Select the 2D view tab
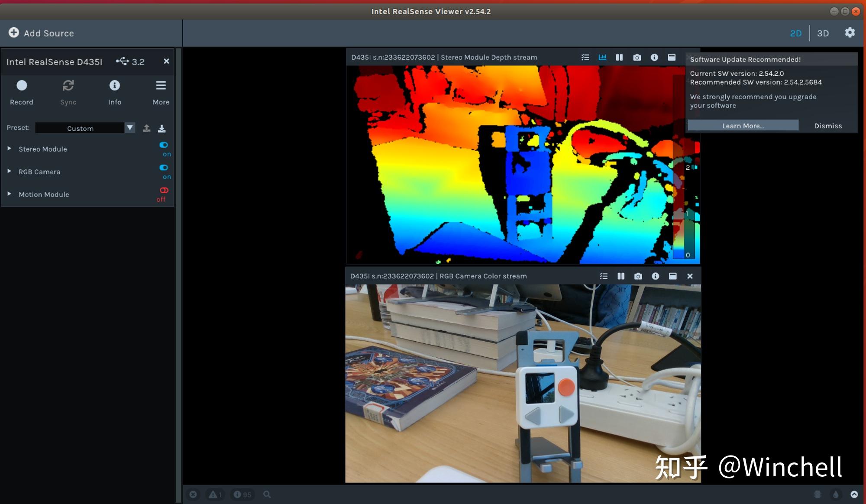The image size is (866, 504). coord(795,33)
